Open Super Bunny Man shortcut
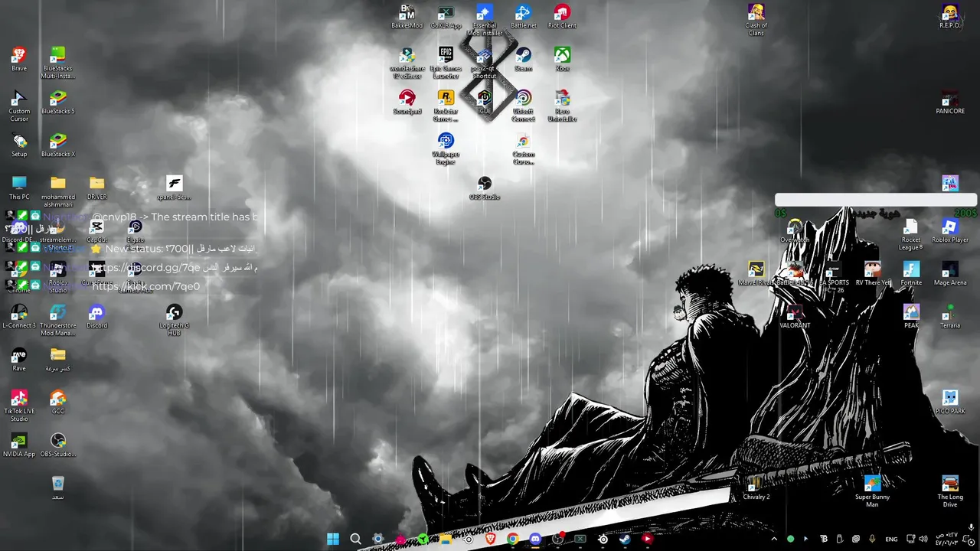Viewport: 980px width, 551px height. (873, 491)
